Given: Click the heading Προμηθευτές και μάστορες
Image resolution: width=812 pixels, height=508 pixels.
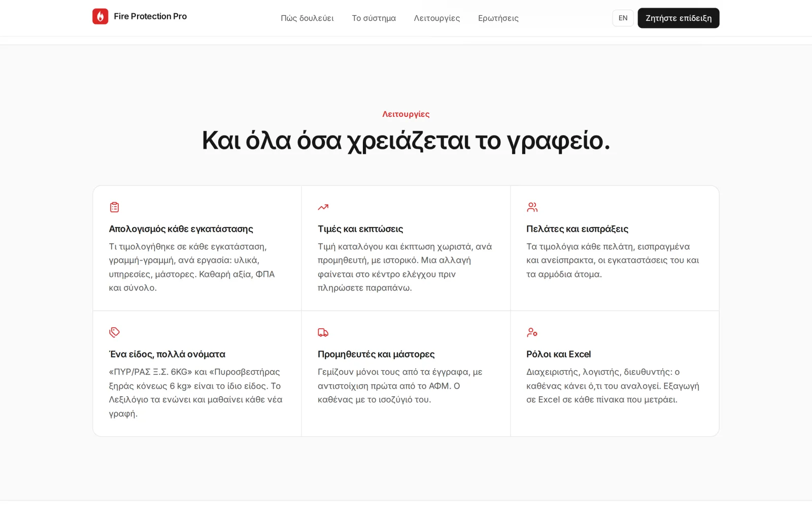Looking at the screenshot, I should tap(376, 354).
